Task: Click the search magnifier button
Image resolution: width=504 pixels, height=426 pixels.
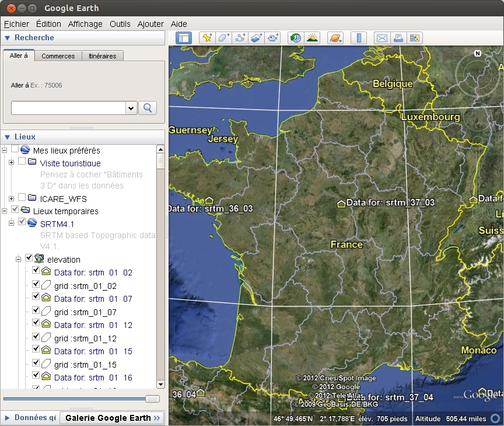Action: tap(148, 108)
